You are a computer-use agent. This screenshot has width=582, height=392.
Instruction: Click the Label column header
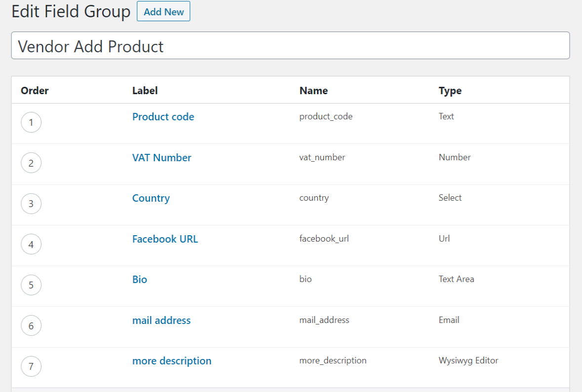pos(145,90)
